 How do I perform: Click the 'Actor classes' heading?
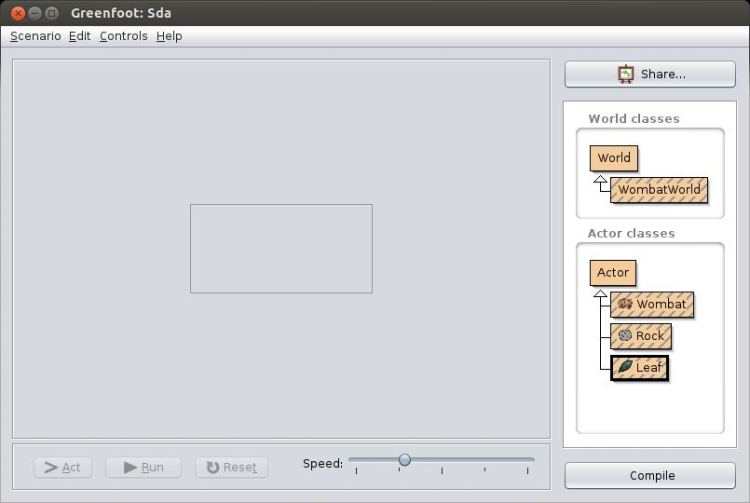click(x=631, y=233)
